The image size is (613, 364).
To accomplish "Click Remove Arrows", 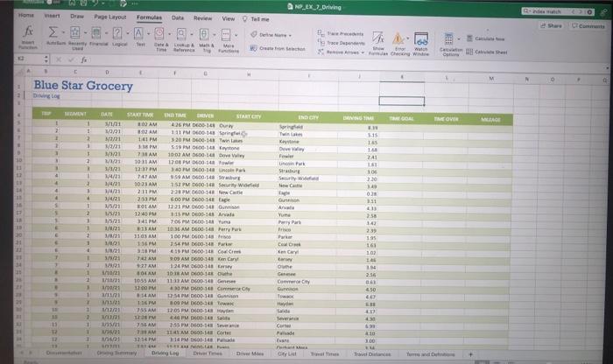I will [x=339, y=52].
